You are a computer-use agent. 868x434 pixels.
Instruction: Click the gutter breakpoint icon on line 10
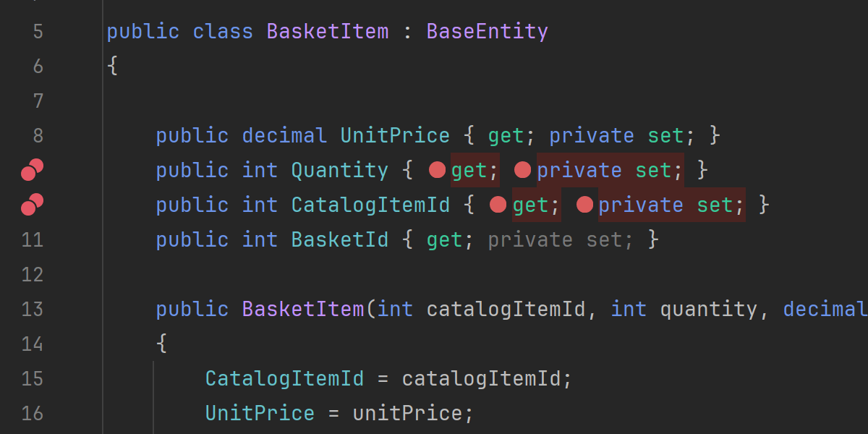(x=32, y=205)
